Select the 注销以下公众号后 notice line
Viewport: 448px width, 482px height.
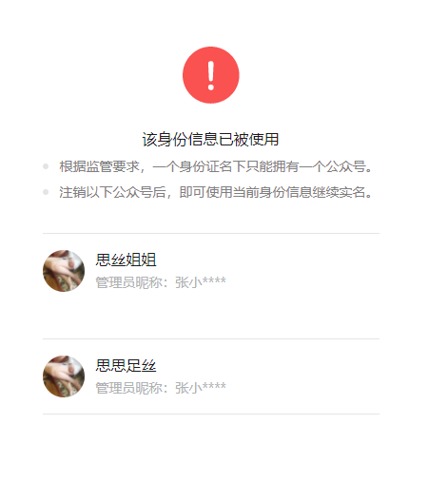click(x=216, y=192)
